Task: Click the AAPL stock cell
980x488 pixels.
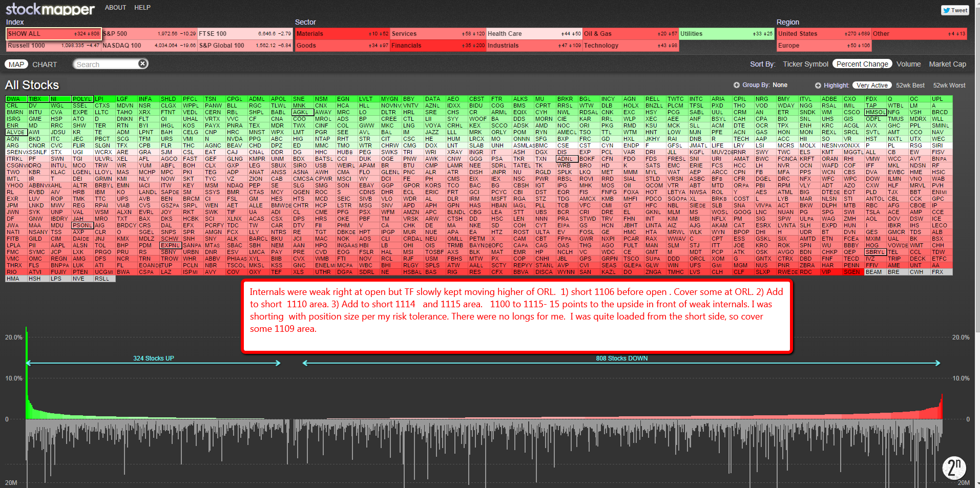Action: [60, 245]
